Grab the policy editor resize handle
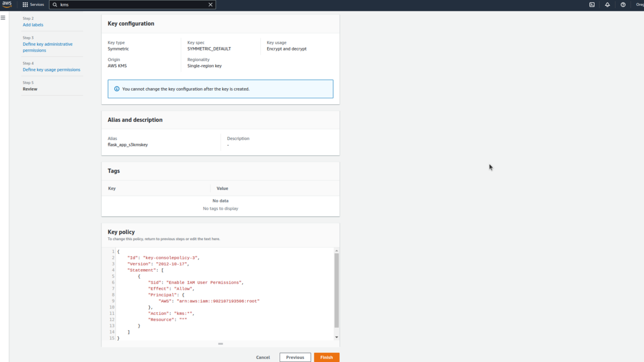 (221, 344)
